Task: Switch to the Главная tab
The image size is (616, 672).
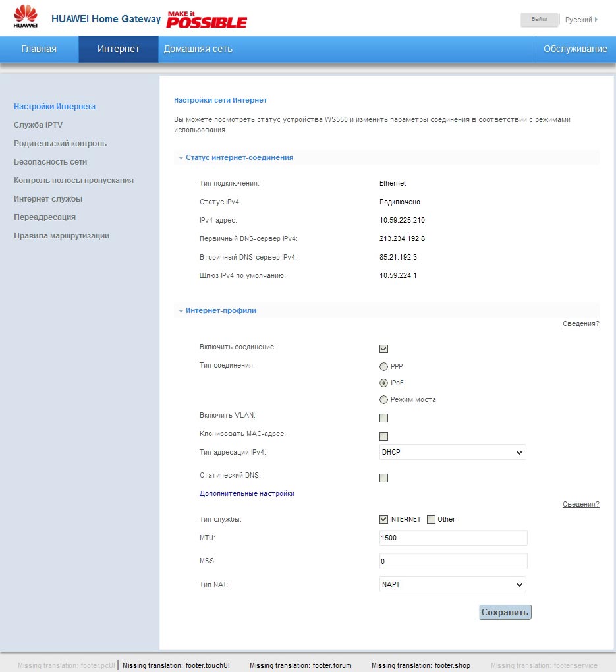Action: (x=39, y=49)
